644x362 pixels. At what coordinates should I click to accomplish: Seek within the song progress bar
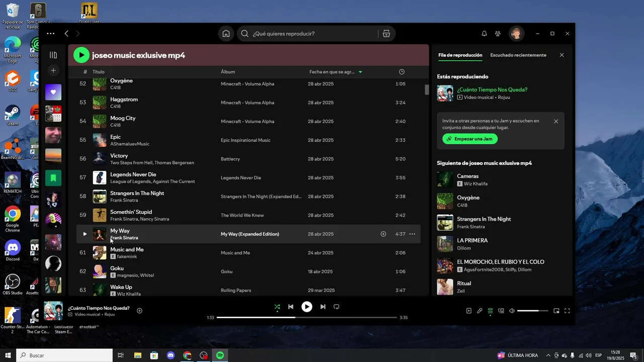306,317
